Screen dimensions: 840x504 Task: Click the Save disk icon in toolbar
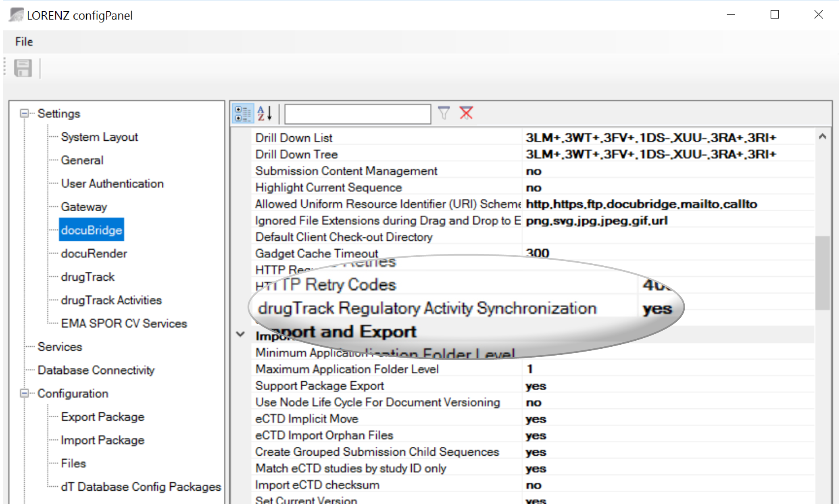click(23, 68)
